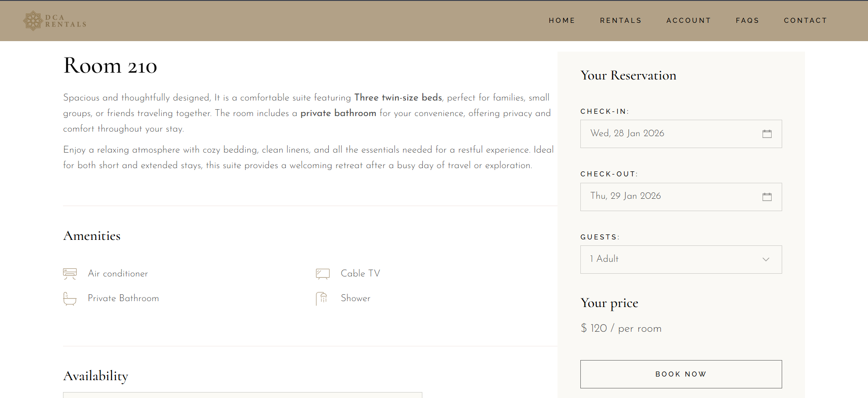Open the FAQs page

coord(747,21)
